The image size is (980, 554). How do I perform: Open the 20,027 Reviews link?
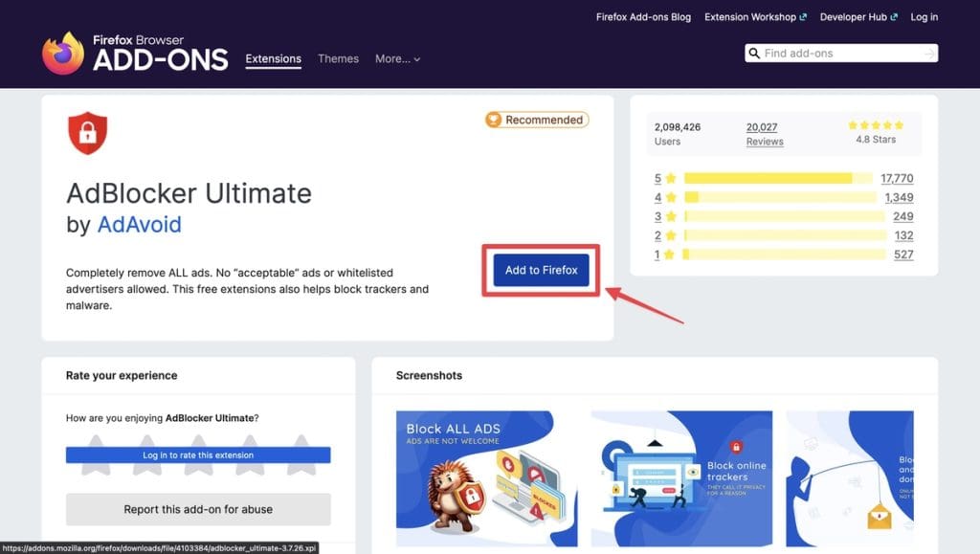(765, 134)
